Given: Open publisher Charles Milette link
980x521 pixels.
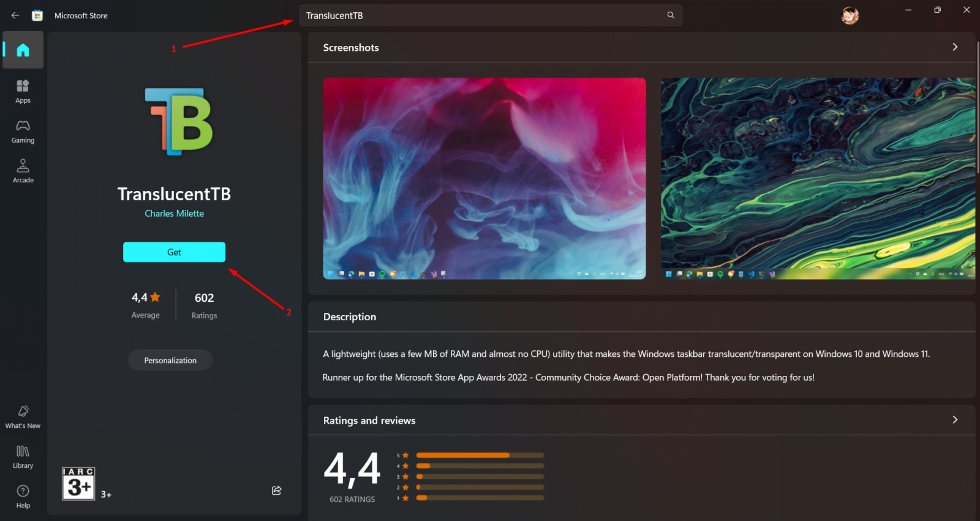Looking at the screenshot, I should click(x=174, y=213).
